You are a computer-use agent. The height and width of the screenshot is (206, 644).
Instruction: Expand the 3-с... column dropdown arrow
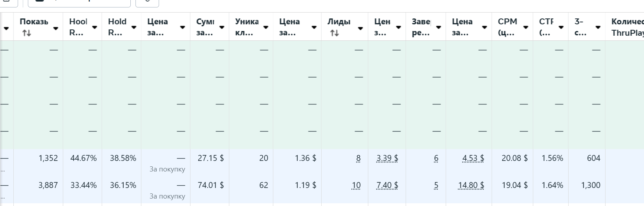coord(598,27)
